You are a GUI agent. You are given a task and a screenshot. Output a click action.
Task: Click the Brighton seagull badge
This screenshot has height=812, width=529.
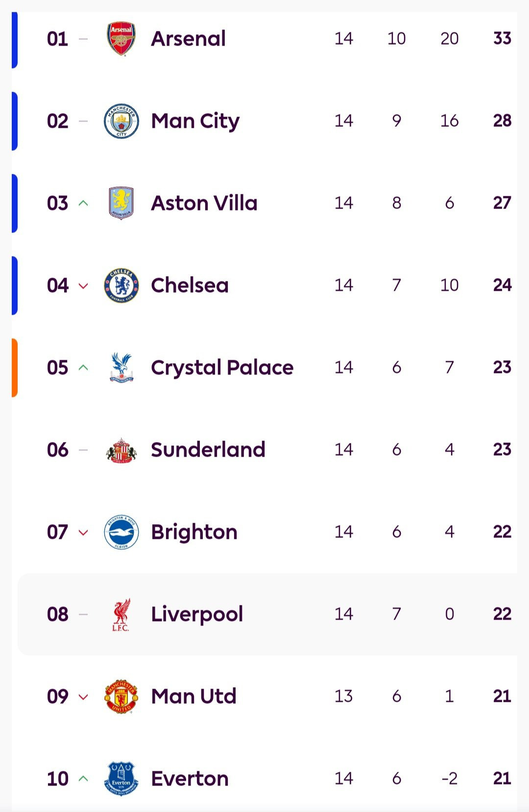pyautogui.click(x=121, y=532)
